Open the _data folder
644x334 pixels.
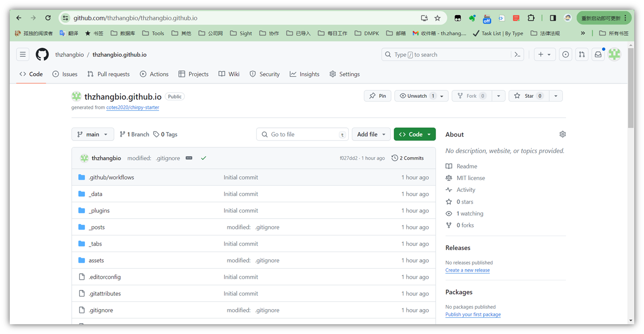coord(96,194)
